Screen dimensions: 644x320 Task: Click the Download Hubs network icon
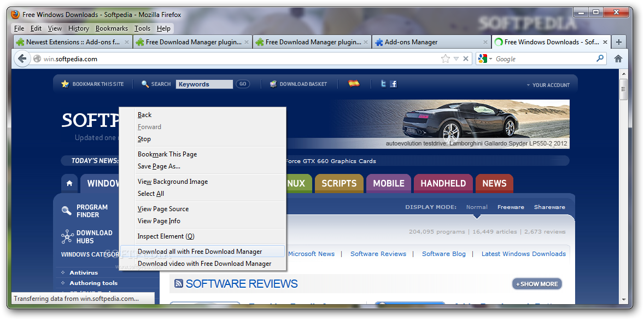67,237
